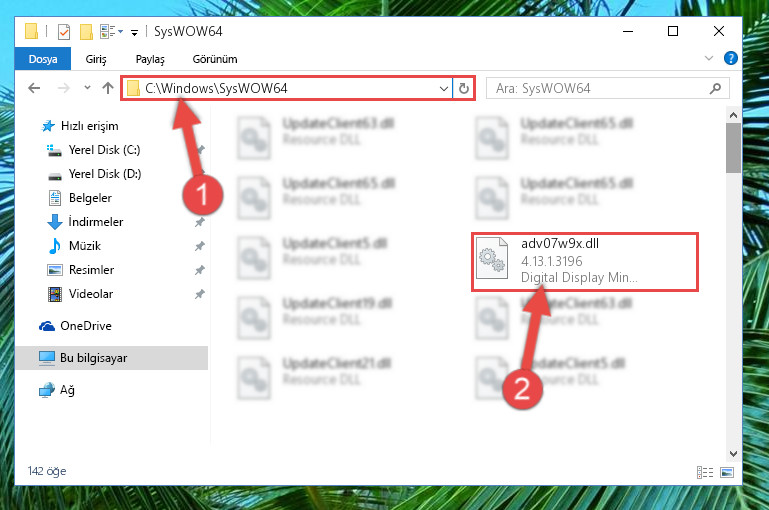Screen dimensions: 769x510
Task: Click the Forward navigation arrow
Action: pyautogui.click(x=64, y=88)
